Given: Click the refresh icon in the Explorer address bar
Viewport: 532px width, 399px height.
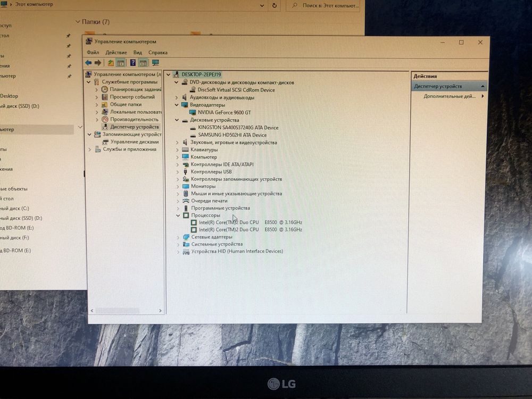Looking at the screenshot, I should pyautogui.click(x=274, y=5).
